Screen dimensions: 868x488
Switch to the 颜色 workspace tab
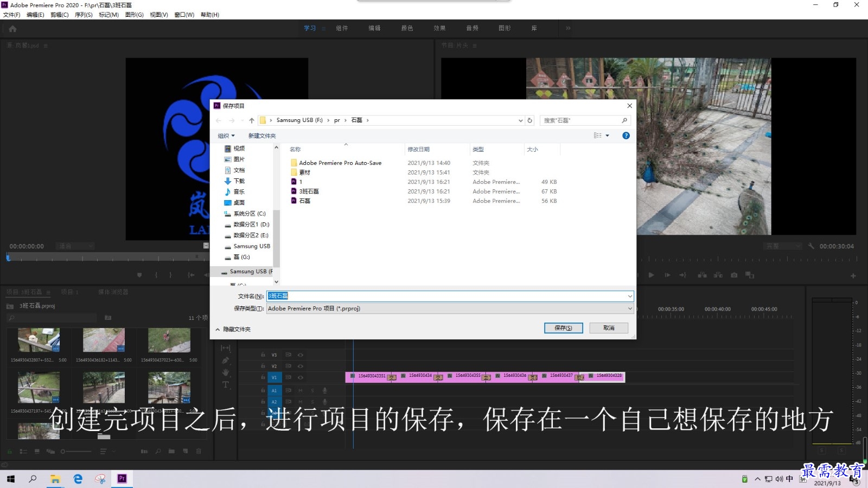tap(407, 28)
